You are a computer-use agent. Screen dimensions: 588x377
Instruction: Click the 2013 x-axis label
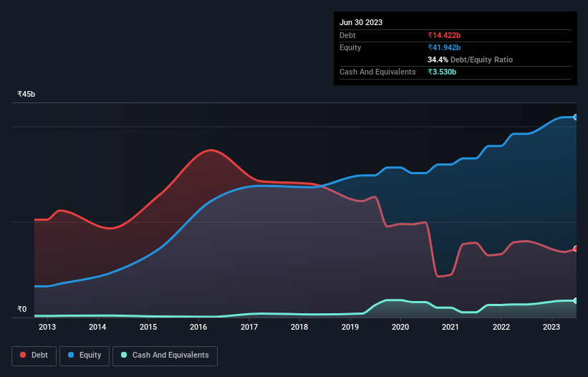pyautogui.click(x=47, y=327)
